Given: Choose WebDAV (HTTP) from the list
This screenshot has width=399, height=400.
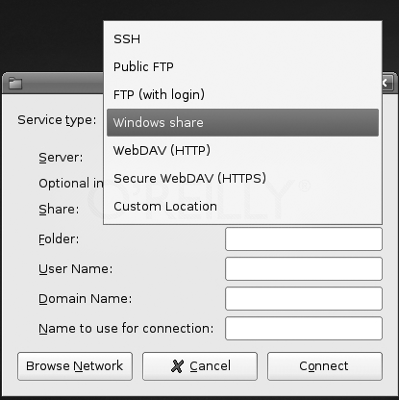Looking at the screenshot, I should (243, 150).
